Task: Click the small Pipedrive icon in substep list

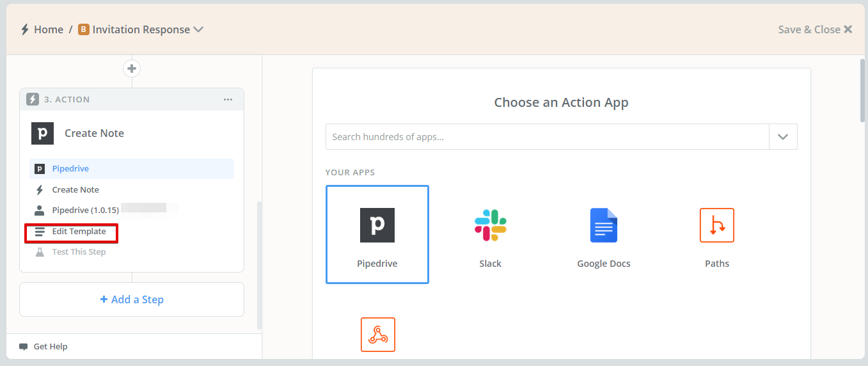Action: coord(40,169)
